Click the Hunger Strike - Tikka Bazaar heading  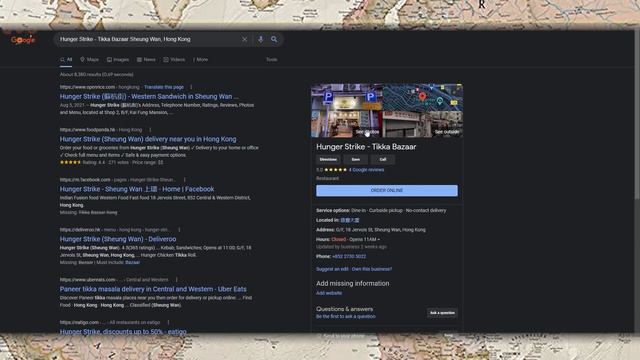click(366, 147)
